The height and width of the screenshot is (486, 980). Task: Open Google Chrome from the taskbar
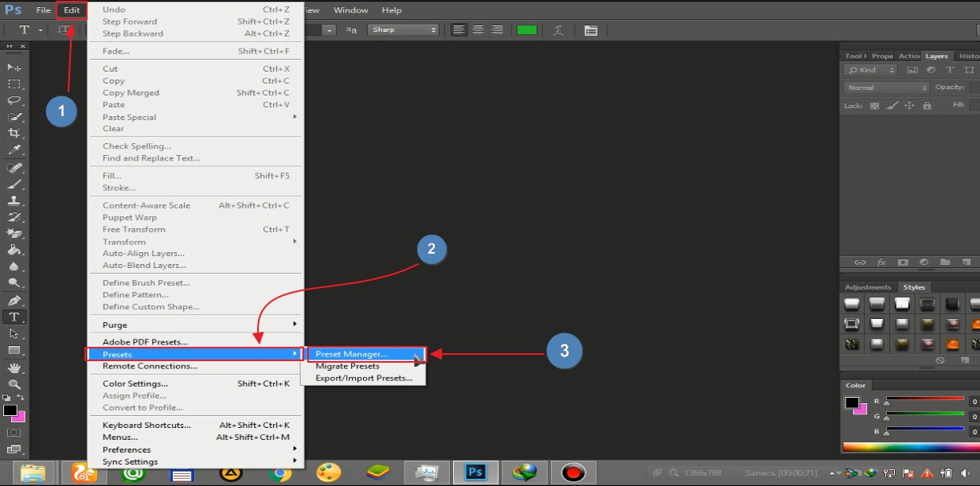(279, 472)
